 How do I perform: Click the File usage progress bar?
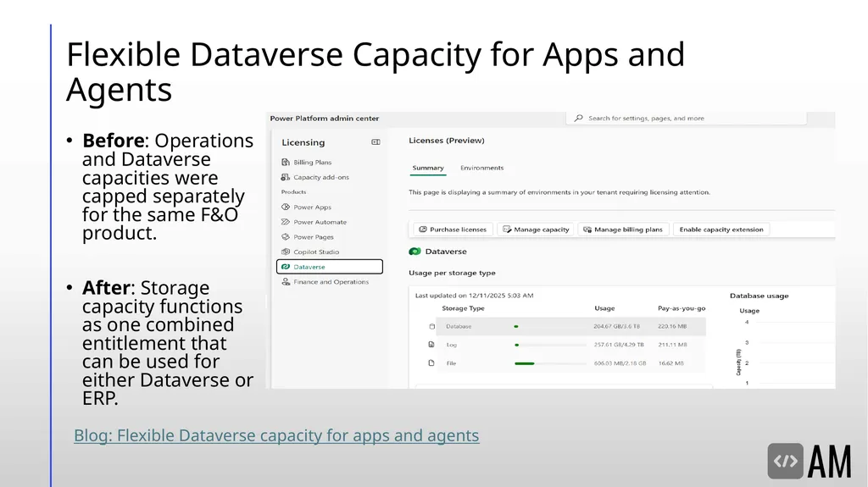coord(550,363)
